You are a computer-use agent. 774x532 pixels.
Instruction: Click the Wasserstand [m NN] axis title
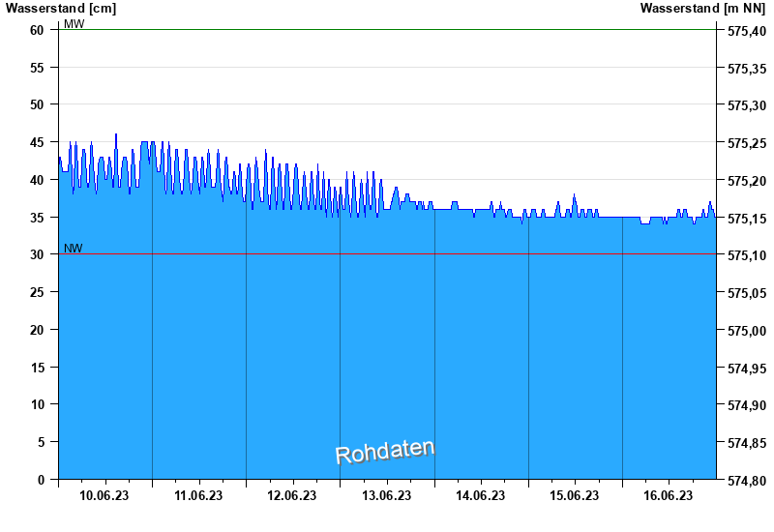[703, 9]
